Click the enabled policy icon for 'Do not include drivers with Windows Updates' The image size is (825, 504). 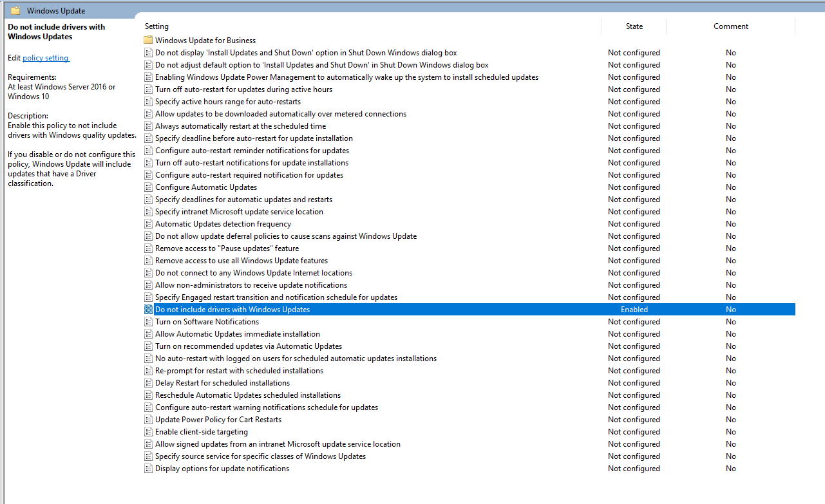coord(148,310)
